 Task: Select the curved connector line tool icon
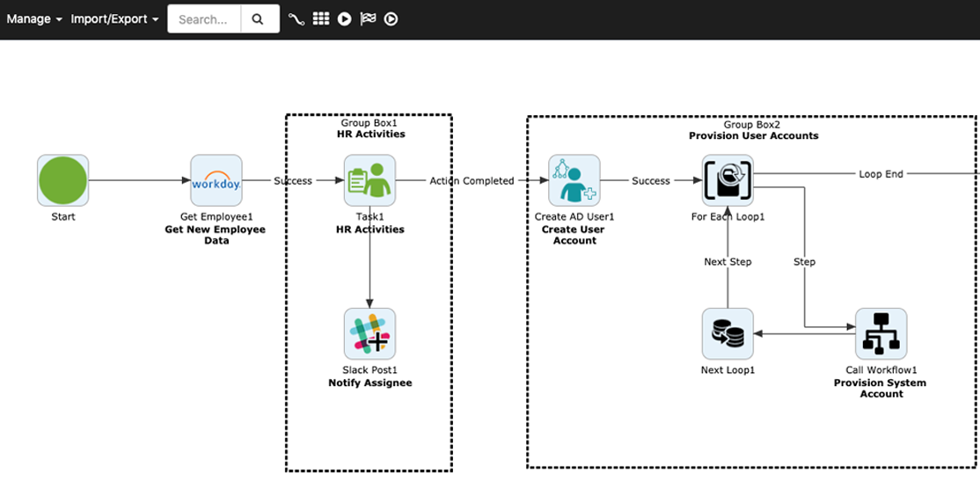(296, 18)
